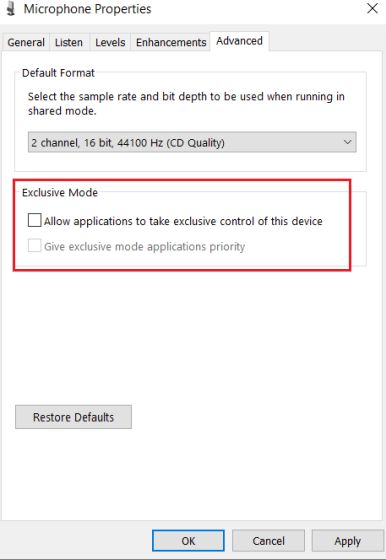Close the Microphone Properties dialog
This screenshot has height=560, width=386.
pos(372,9)
